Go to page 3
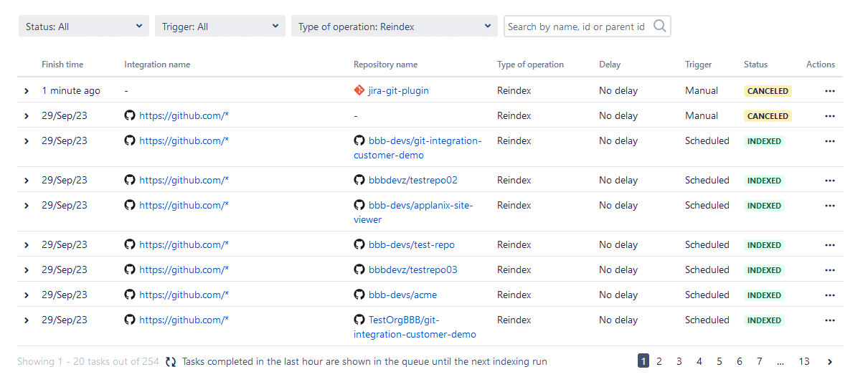868x382 pixels. click(x=679, y=362)
